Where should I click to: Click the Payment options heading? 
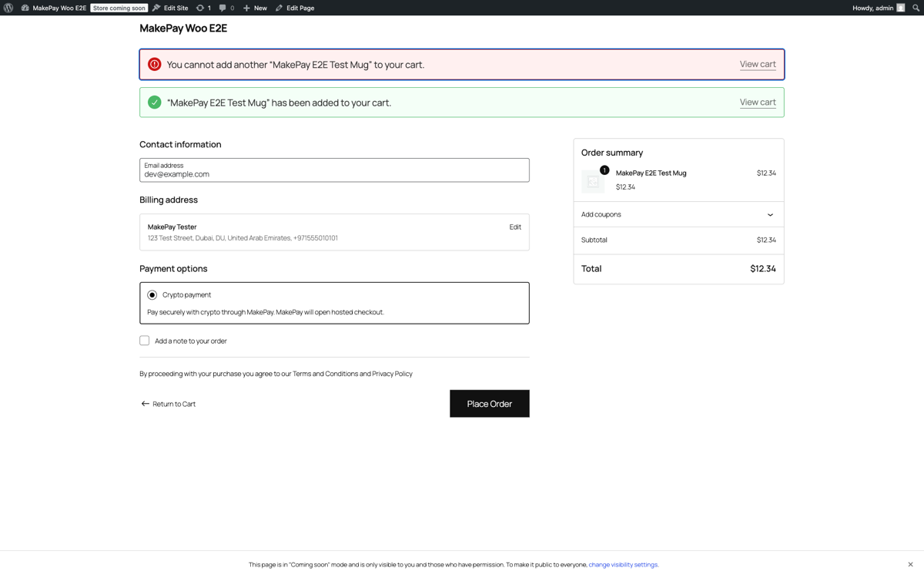pyautogui.click(x=173, y=269)
